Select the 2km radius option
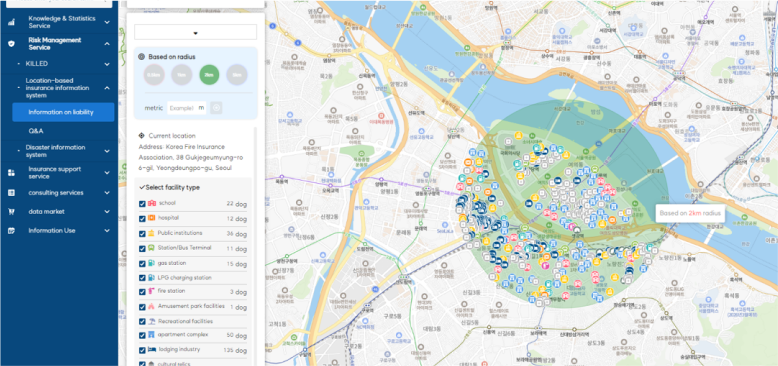Viewport: 778px width, 366px height. (209, 75)
